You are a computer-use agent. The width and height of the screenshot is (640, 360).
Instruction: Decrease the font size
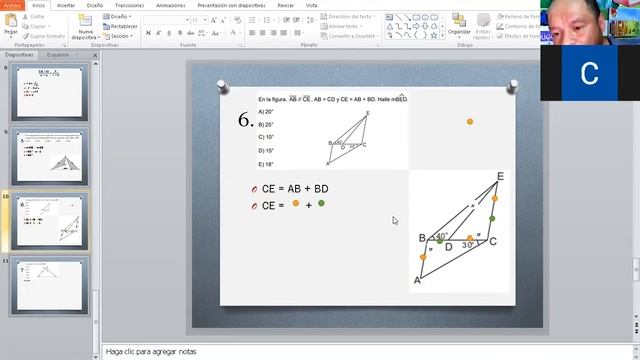pyautogui.click(x=223, y=20)
